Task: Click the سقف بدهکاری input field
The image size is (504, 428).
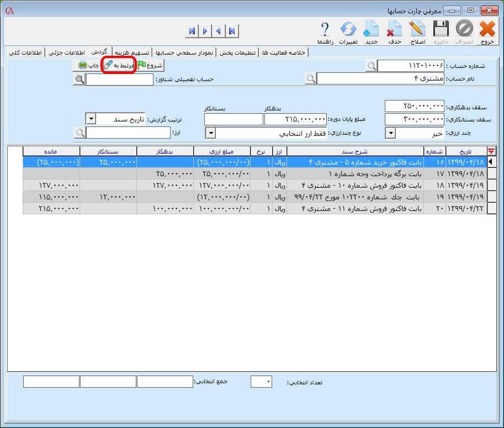Action: pyautogui.click(x=414, y=105)
